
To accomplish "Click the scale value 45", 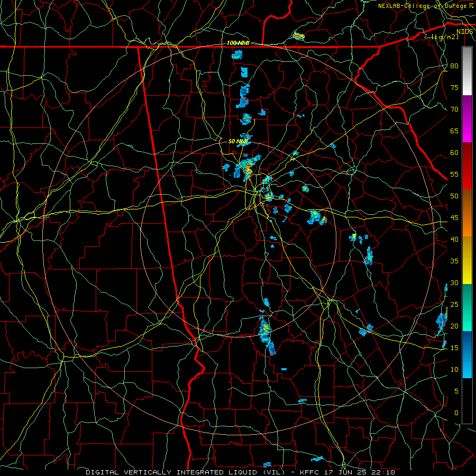I will click(454, 218).
